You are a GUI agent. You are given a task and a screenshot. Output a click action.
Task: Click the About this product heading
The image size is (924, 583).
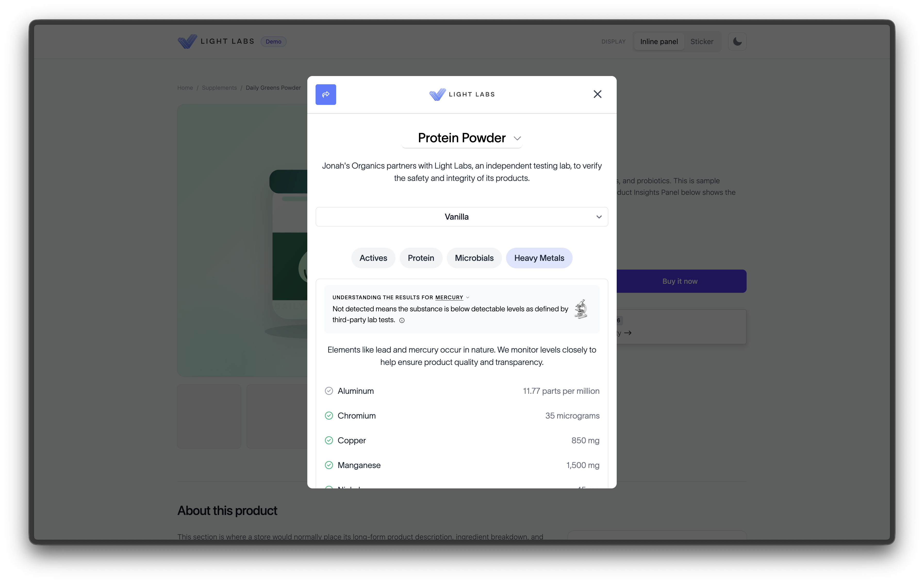pos(227,511)
